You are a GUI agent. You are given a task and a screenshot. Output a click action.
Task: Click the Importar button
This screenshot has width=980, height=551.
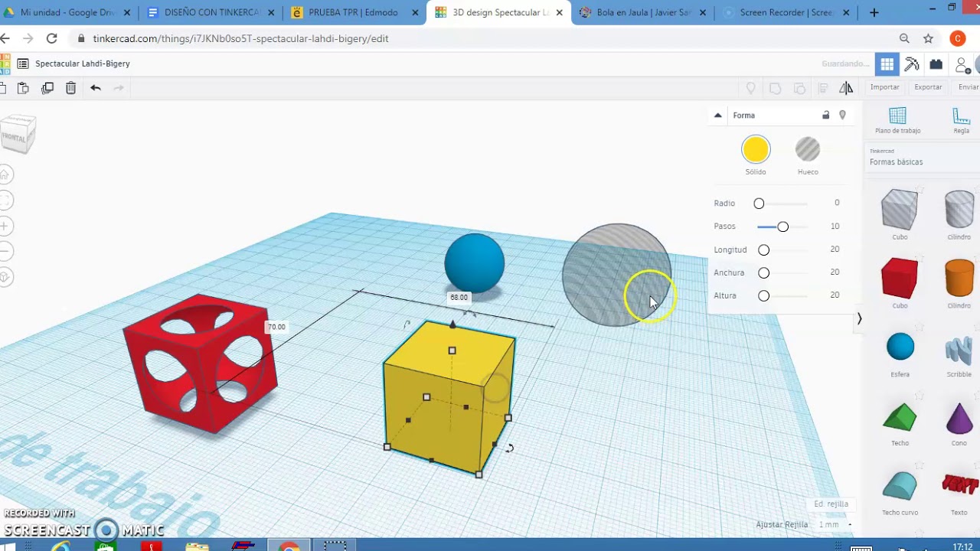(x=884, y=87)
